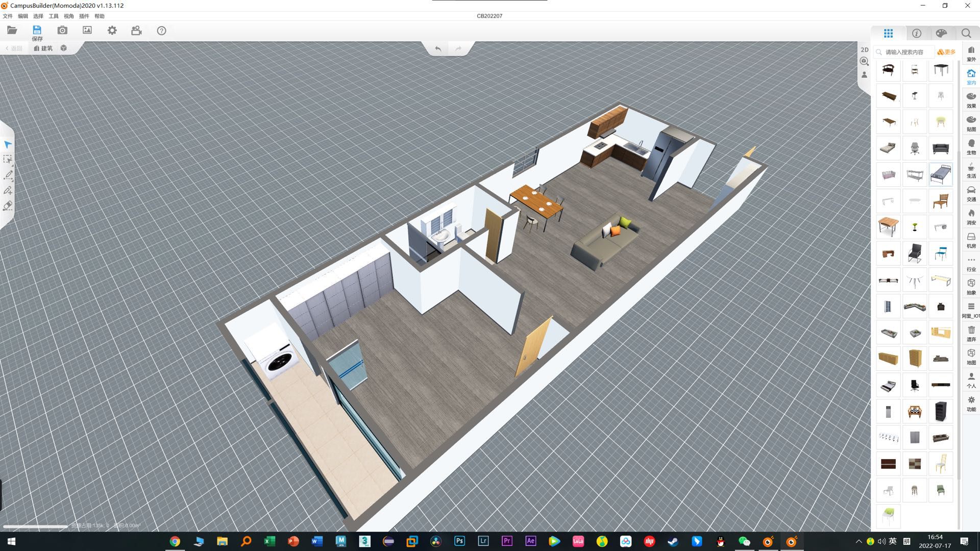The width and height of the screenshot is (980, 551).
Task: Click the save (保存) icon
Action: (37, 31)
